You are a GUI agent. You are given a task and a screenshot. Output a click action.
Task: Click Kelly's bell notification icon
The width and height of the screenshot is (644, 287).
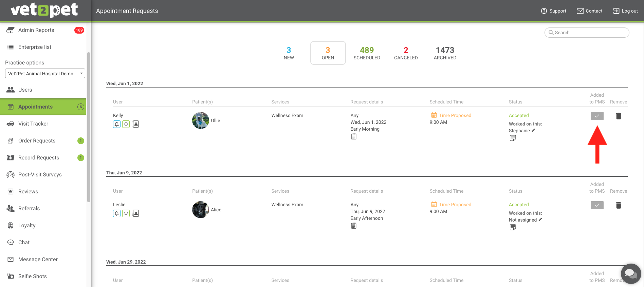coord(117,124)
